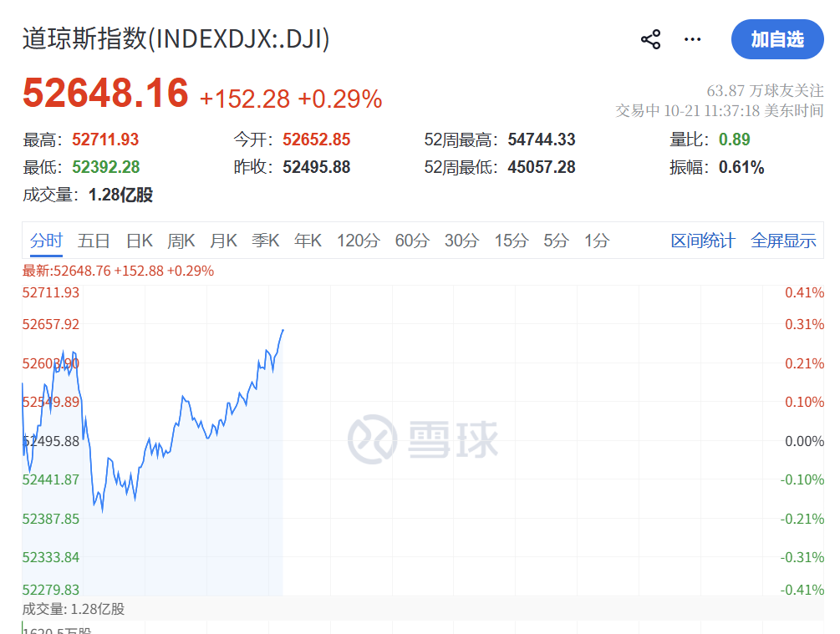Image resolution: width=840 pixels, height=634 pixels.
Task: Click the 52周最低 value 45057.28
Action: [542, 167]
